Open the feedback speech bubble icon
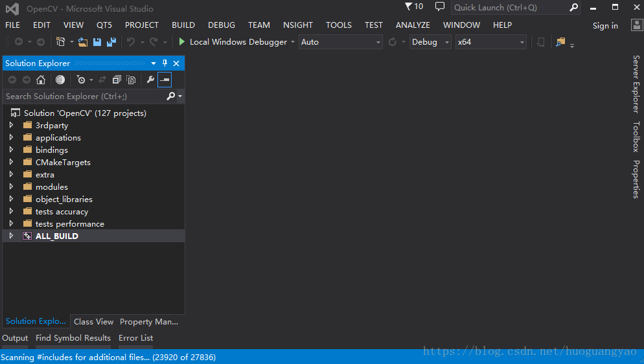This screenshot has width=644, height=364. pyautogui.click(x=439, y=6)
